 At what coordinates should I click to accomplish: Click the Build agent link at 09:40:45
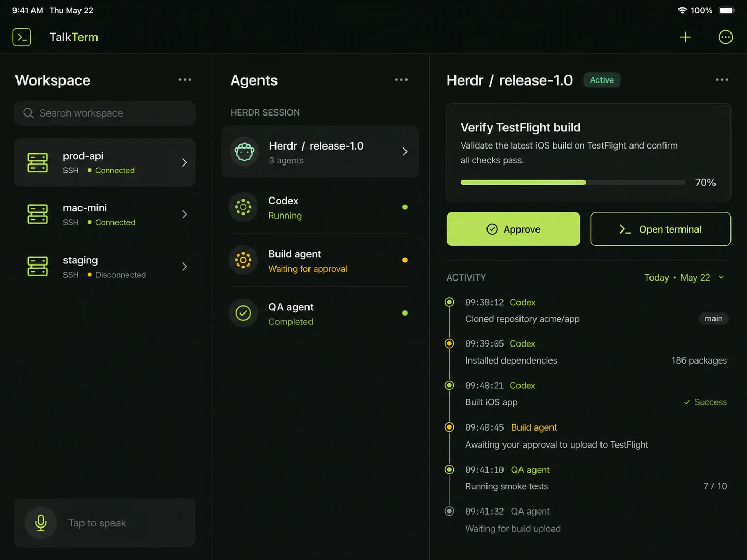(x=534, y=427)
